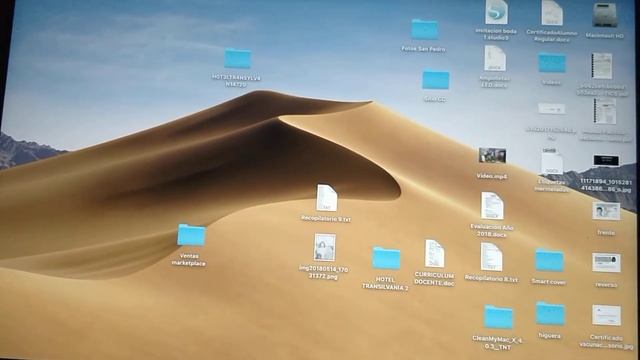Click the Evaluación Año 2018.docx document
This screenshot has height=360, width=640.
(492, 206)
